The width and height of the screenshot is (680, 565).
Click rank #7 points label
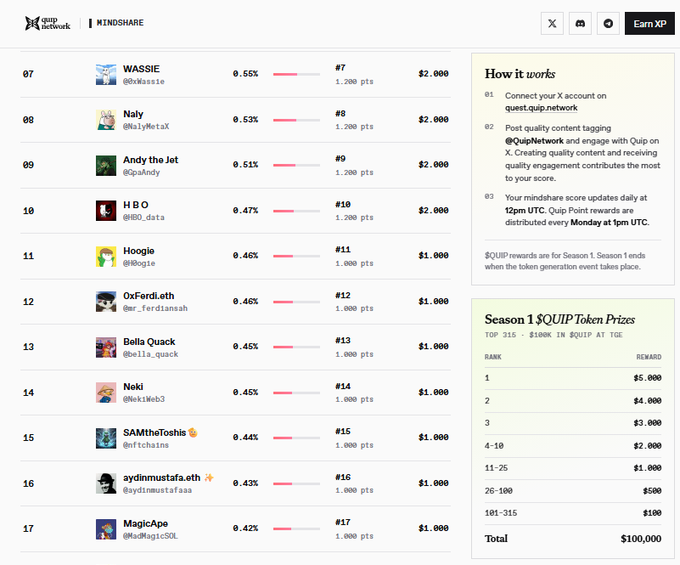pyautogui.click(x=354, y=82)
